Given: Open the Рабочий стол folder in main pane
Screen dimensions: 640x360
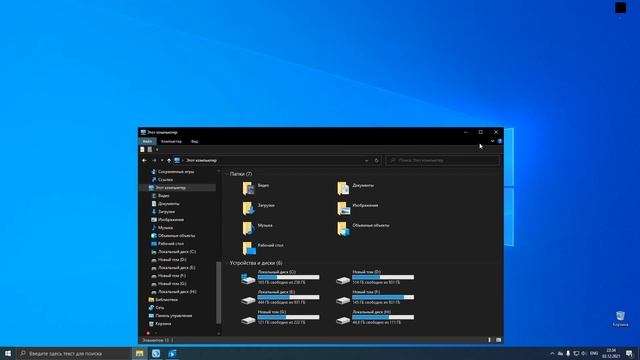Looking at the screenshot, I should pyautogui.click(x=263, y=248).
